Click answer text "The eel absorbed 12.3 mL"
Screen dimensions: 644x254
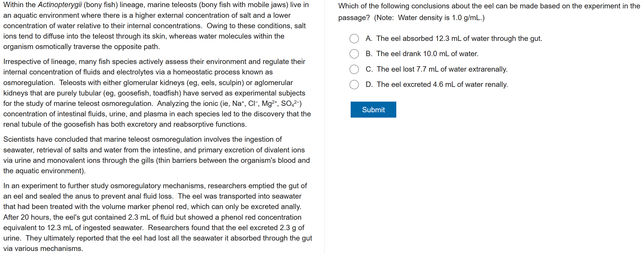[459, 39]
